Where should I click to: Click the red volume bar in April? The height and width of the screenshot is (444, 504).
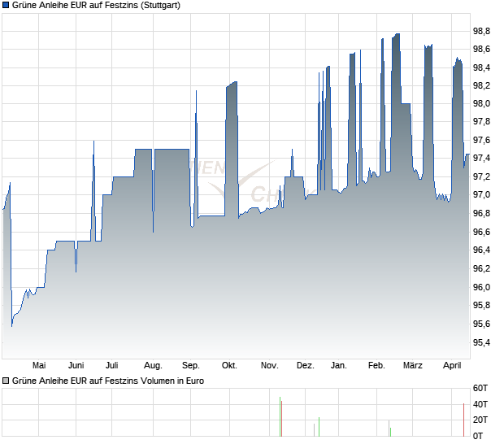point(464,419)
